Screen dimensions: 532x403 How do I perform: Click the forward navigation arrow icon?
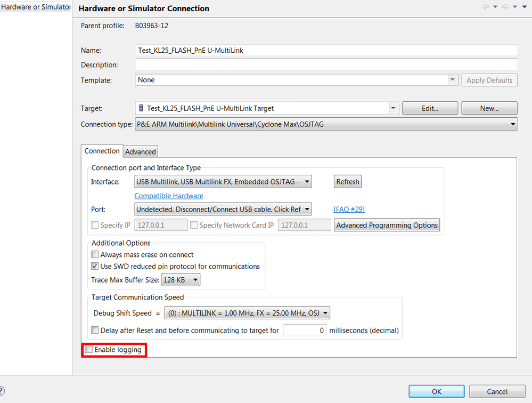click(x=504, y=7)
